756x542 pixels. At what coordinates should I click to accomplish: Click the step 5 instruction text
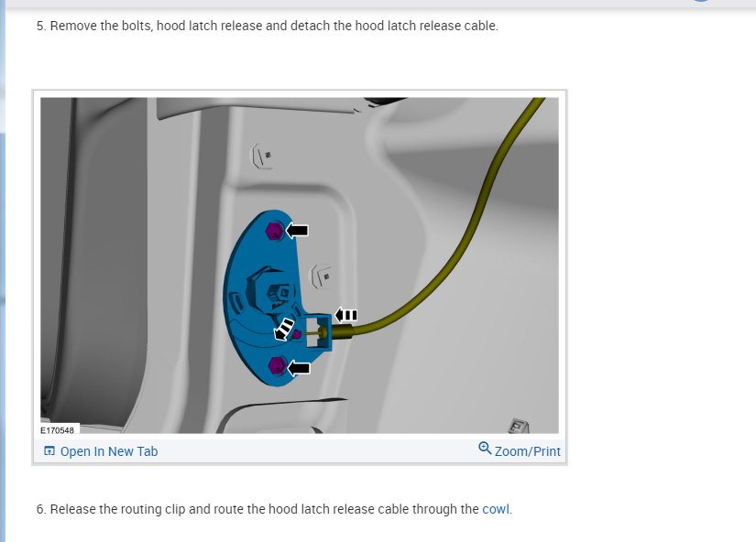(x=267, y=26)
